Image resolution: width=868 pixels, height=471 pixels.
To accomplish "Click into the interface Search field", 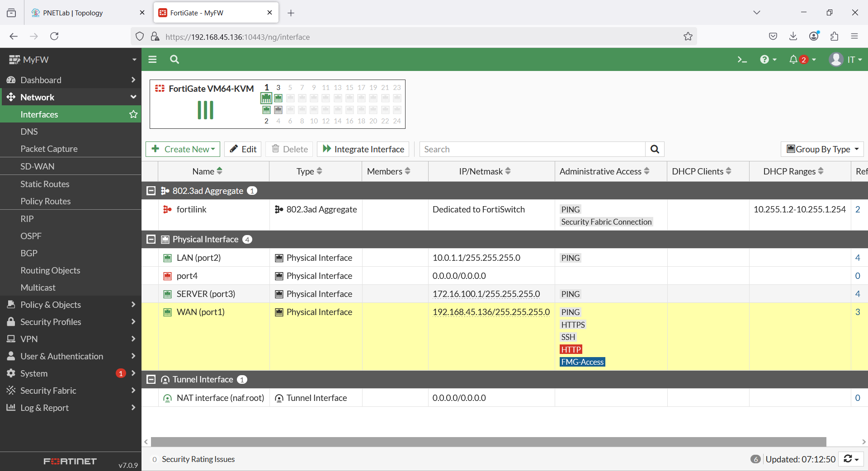I will click(532, 149).
